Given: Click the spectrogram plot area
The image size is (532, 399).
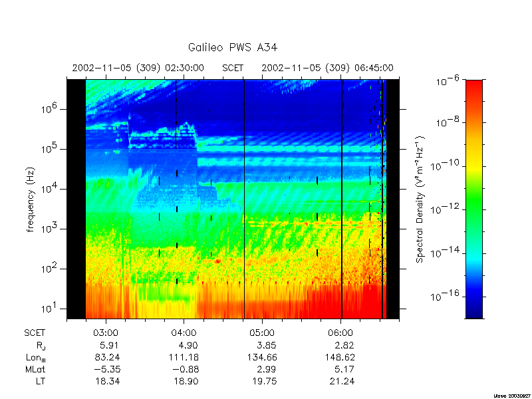Looking at the screenshot, I should coord(233,199).
